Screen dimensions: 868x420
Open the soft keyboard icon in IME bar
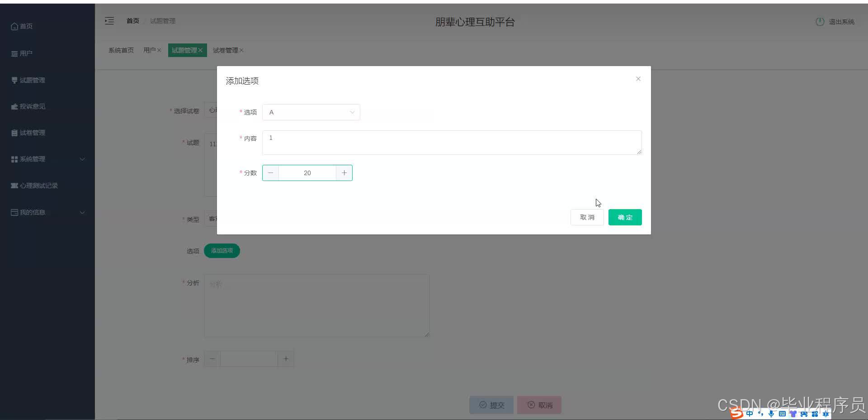tap(782, 414)
